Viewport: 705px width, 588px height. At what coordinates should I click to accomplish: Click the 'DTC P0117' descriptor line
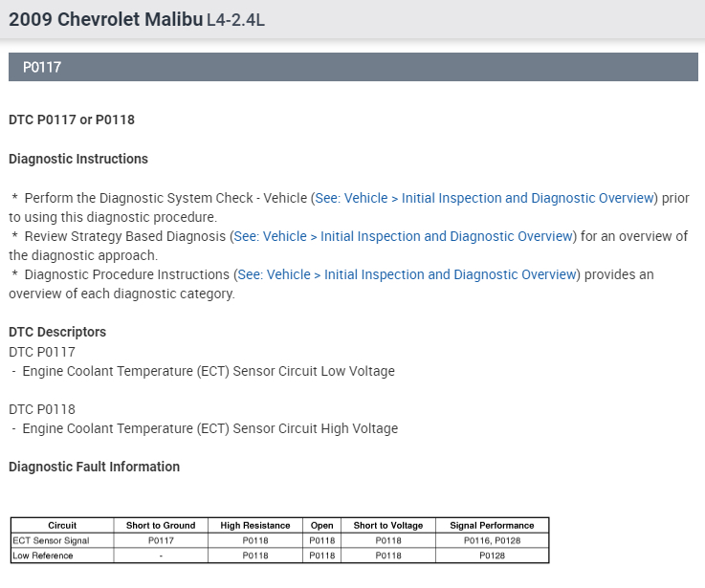tap(42, 352)
